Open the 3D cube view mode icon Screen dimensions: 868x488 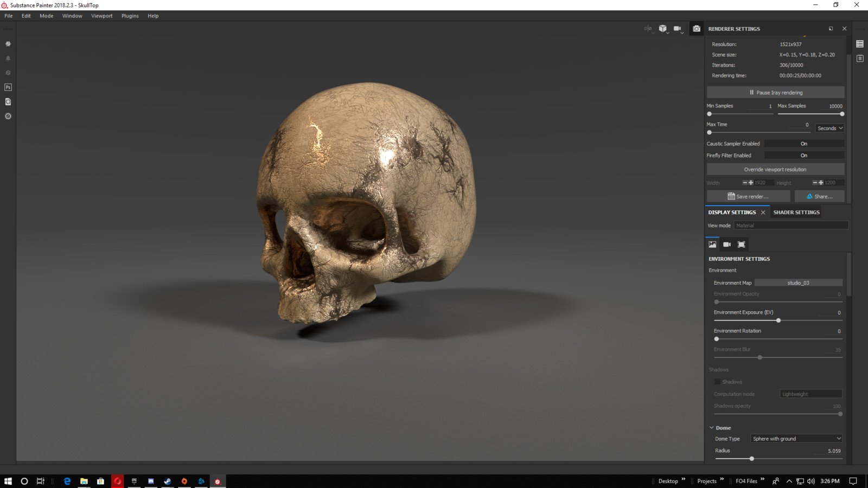pyautogui.click(x=662, y=29)
